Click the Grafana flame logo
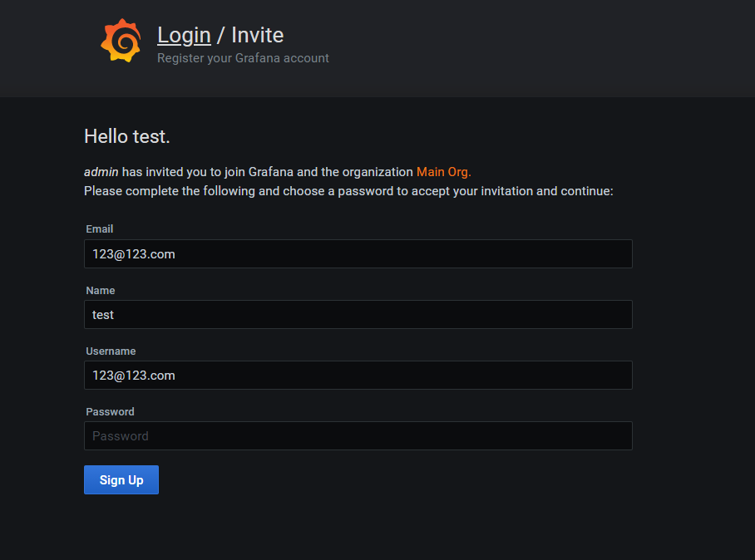The width and height of the screenshot is (755, 560). click(x=120, y=41)
